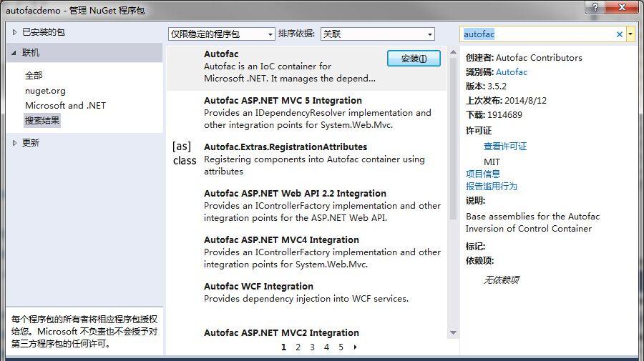
Task: Install the Autofac package
Action: tap(414, 59)
